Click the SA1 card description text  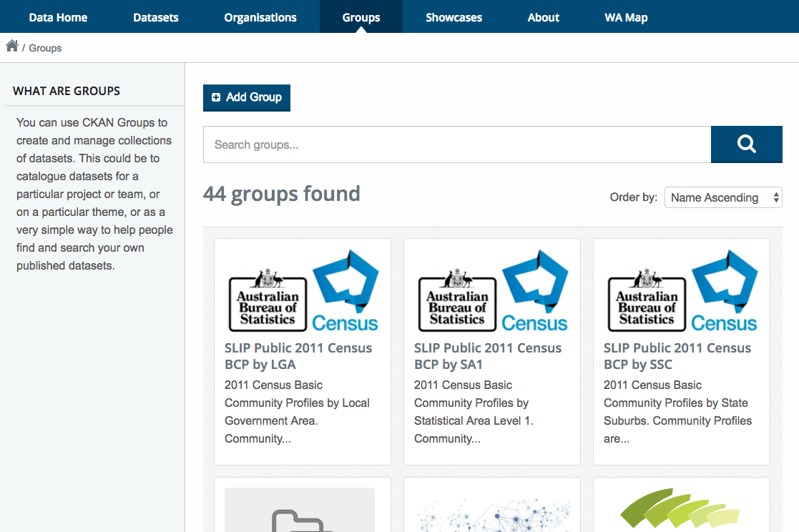(474, 412)
